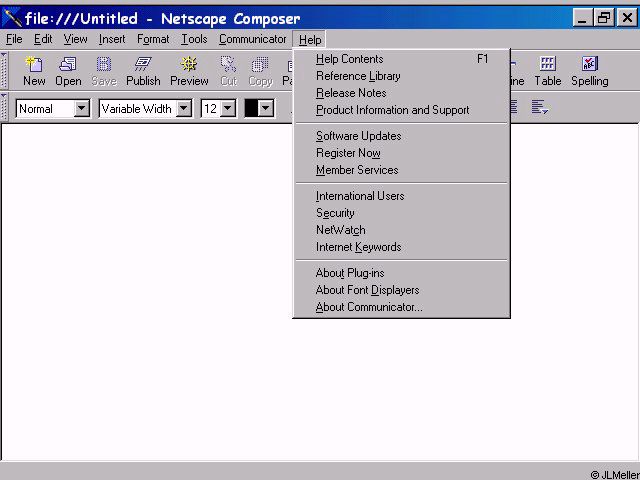Choose About Communicator... menu item
This screenshot has height=480, width=640.
402,307
